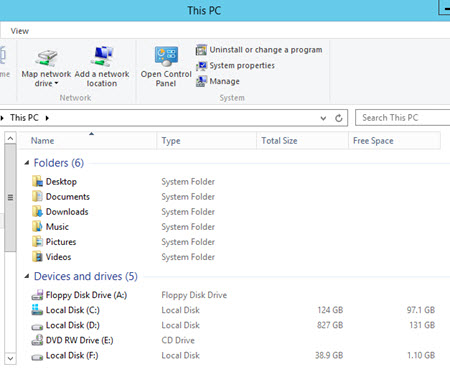Click the 827 GB total size value
Viewport: 450px width, 372px height.
330,325
